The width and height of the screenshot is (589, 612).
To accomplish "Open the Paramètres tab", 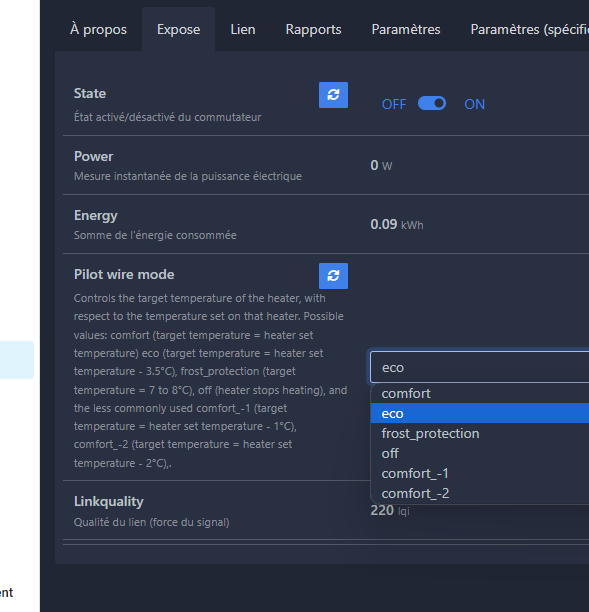I will 406,30.
